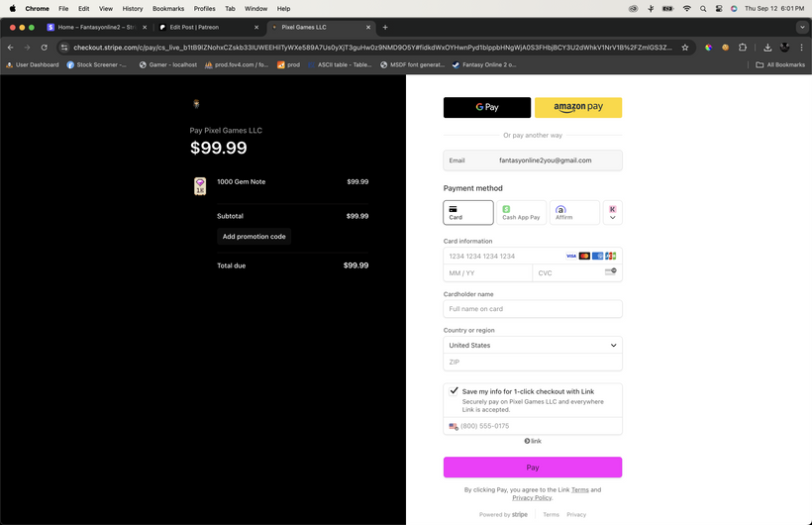Open the Bookmarks menu in menu bar
The width and height of the screenshot is (812, 525).
coord(168,9)
